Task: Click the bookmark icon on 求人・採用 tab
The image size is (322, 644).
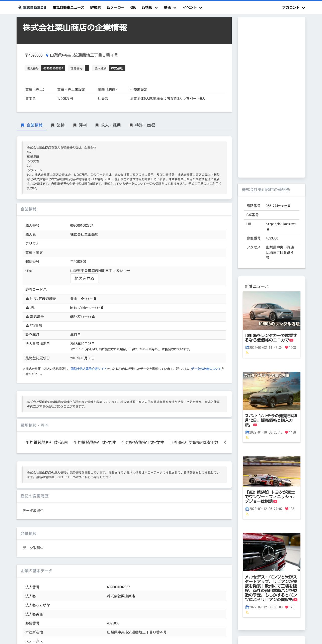Action: [97, 125]
